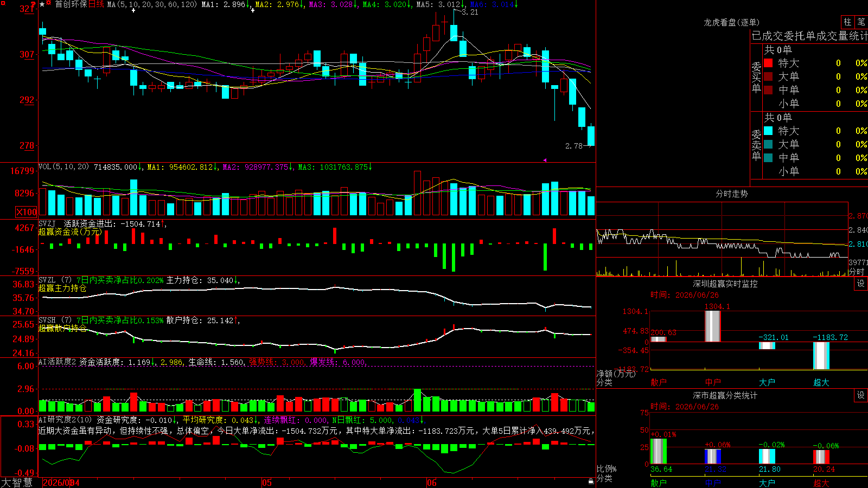Click the 散户 ratio value 36.64
Screen dimensions: 868x488
[x=661, y=469]
